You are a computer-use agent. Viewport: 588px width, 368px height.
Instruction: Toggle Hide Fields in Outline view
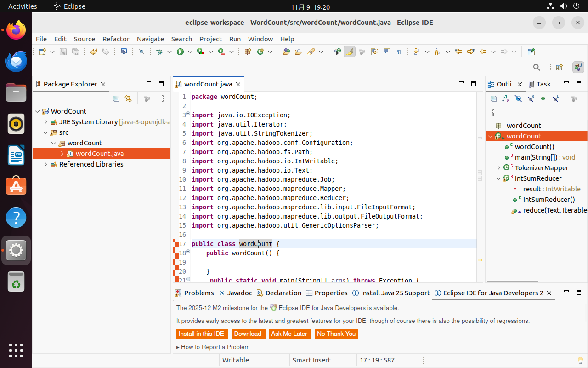click(x=518, y=98)
